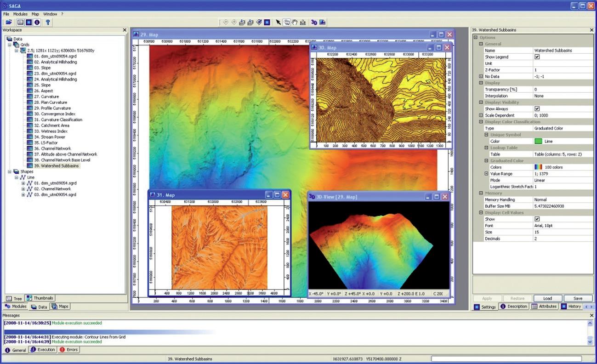Select 27. Curvature in the tree

click(x=46, y=97)
